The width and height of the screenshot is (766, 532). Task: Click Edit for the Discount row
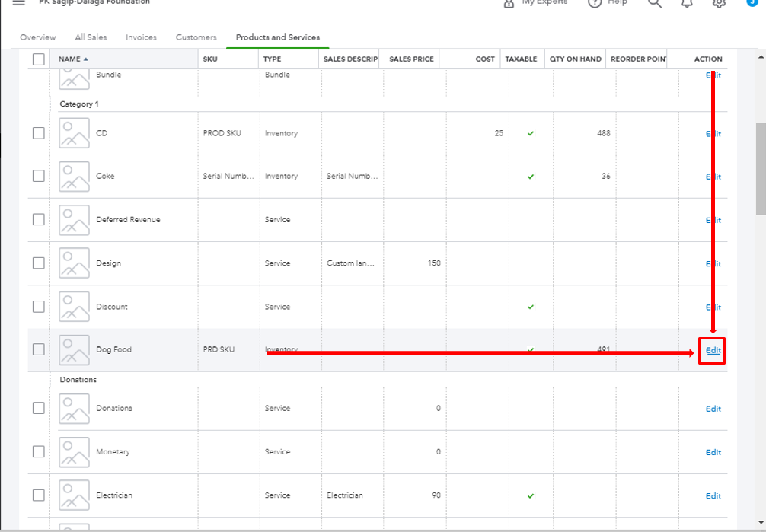click(713, 307)
